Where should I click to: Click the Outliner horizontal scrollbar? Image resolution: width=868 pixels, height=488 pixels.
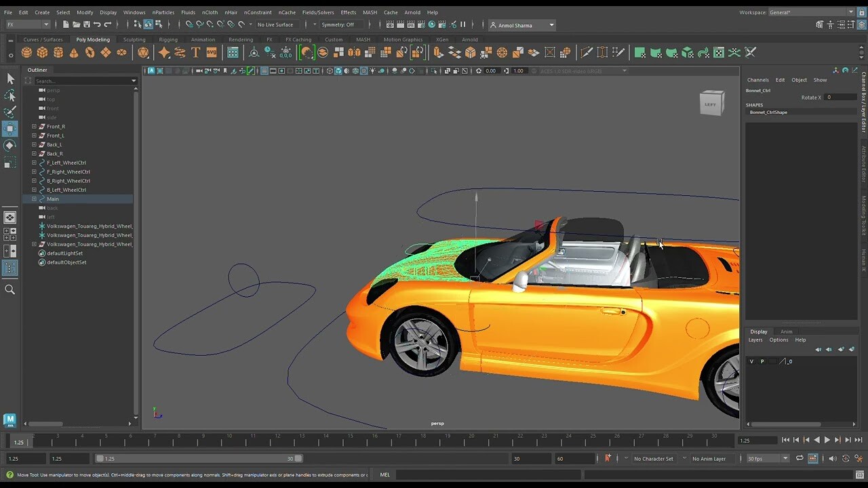point(45,424)
